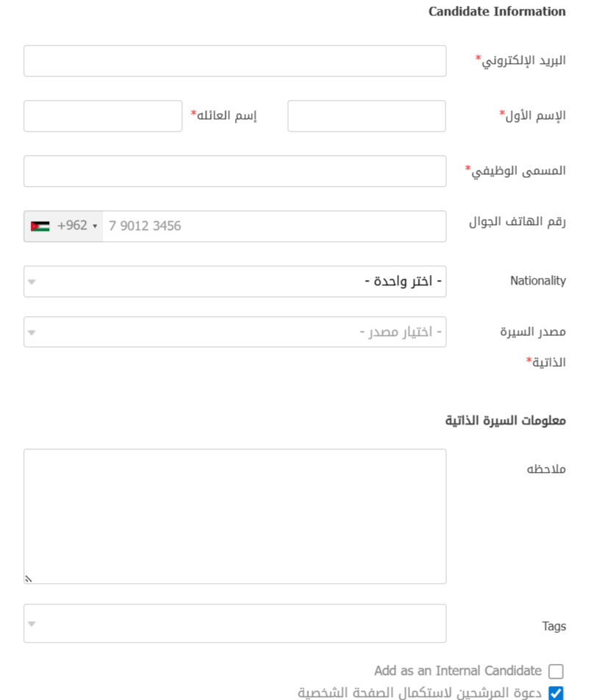Select the المسمى الوظيفي job title input
The image size is (591, 700).
tap(235, 171)
